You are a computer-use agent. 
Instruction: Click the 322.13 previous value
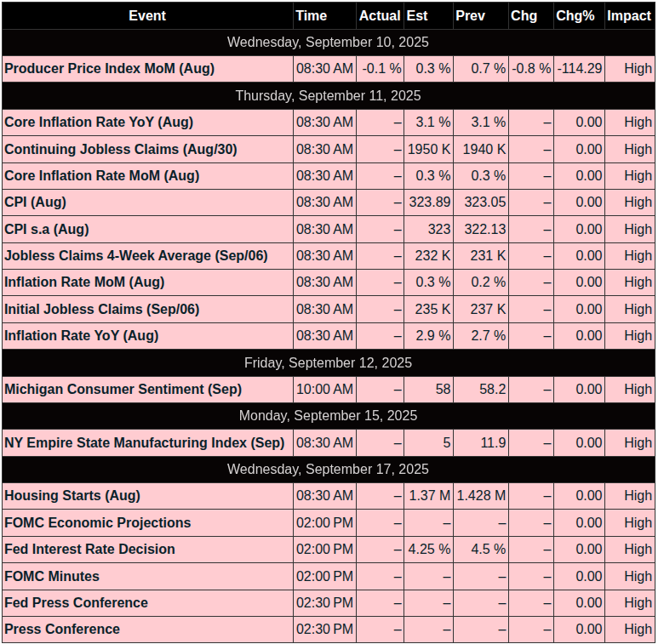tap(485, 230)
